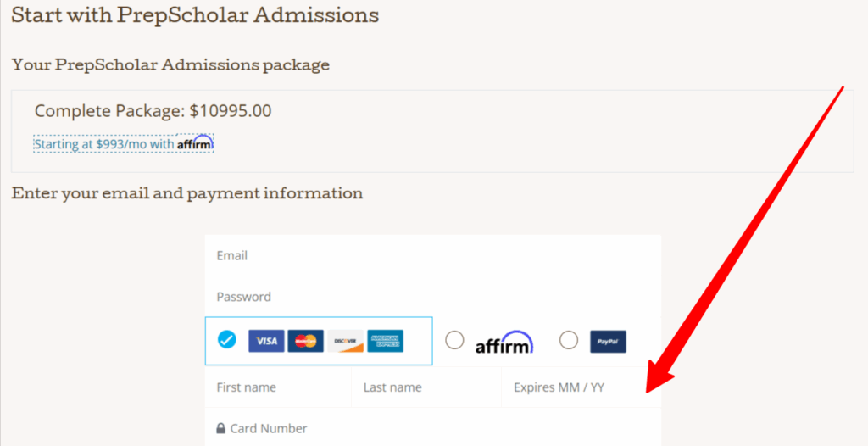The height and width of the screenshot is (446, 868).
Task: Click the Card Number field
Action: tap(433, 427)
